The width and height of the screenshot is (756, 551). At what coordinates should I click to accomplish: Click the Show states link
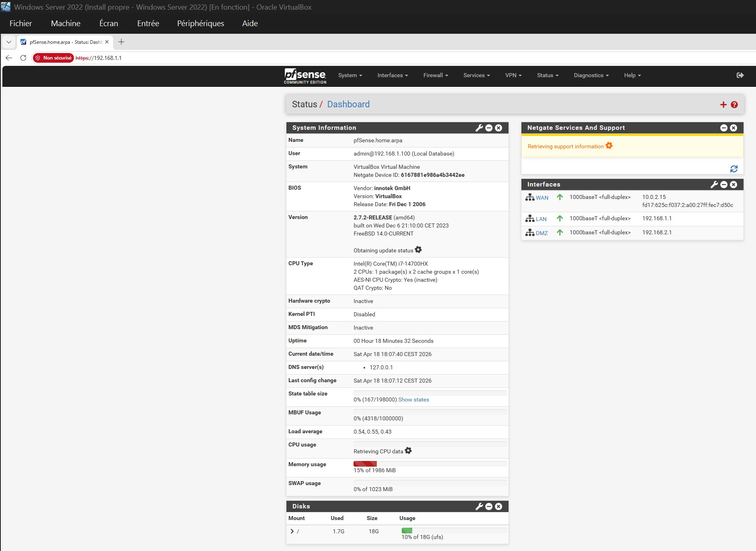413,399
